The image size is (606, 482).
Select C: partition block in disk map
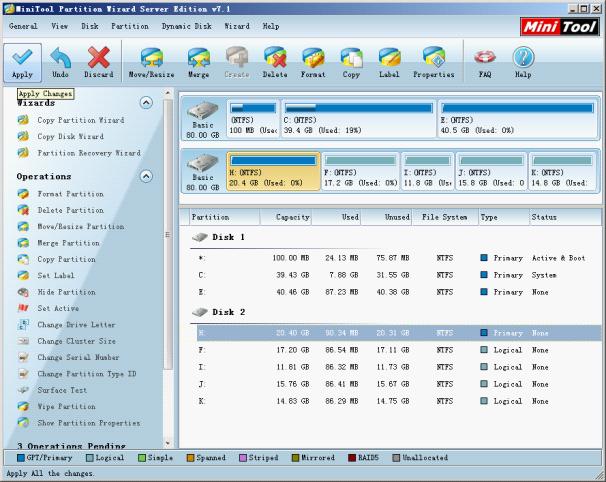pyautogui.click(x=359, y=119)
